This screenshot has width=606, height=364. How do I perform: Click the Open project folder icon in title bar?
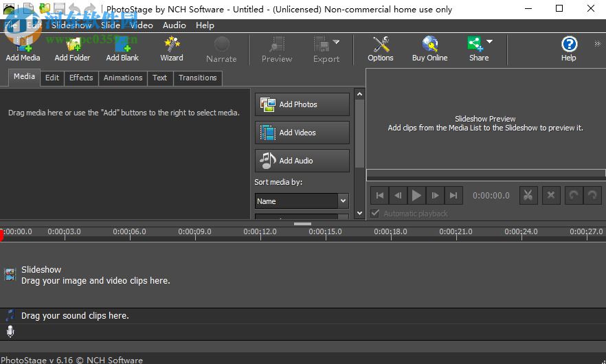tap(45, 8)
